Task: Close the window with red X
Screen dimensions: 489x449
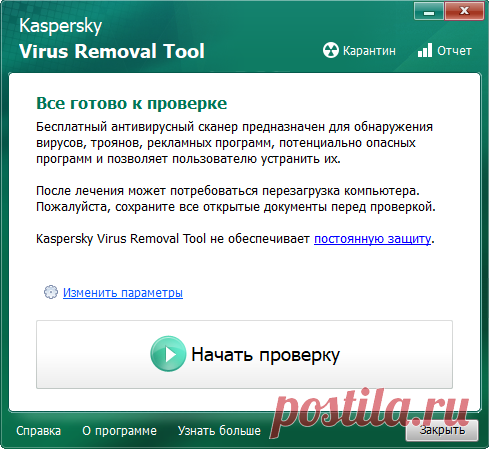Action: pyautogui.click(x=464, y=11)
